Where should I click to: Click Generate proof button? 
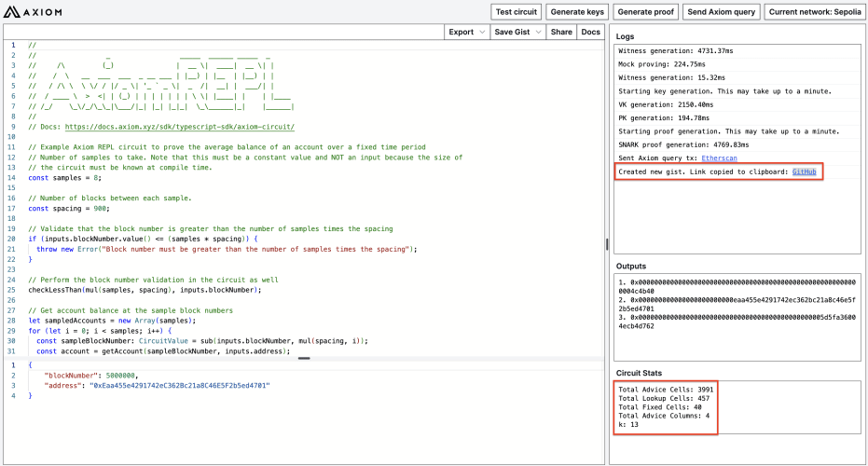[645, 11]
